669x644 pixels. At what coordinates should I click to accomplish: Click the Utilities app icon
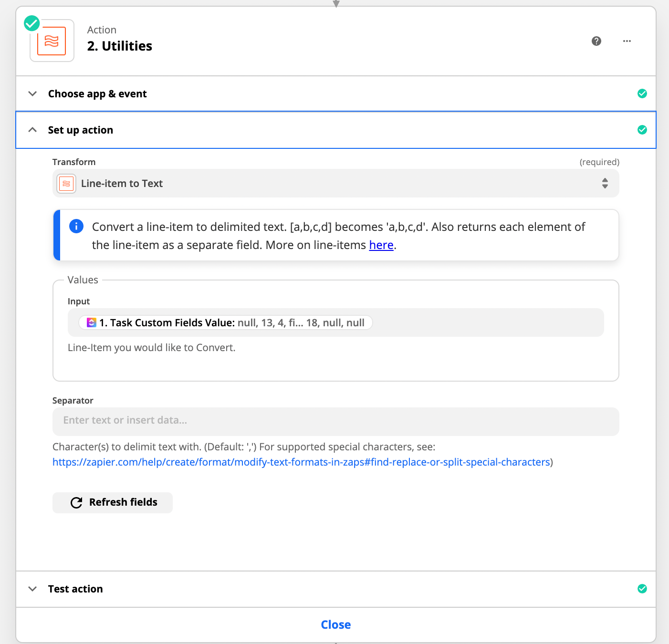pos(52,41)
